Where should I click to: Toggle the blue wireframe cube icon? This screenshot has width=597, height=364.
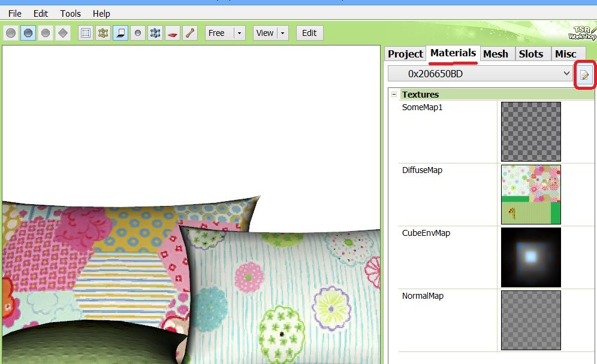coord(155,33)
